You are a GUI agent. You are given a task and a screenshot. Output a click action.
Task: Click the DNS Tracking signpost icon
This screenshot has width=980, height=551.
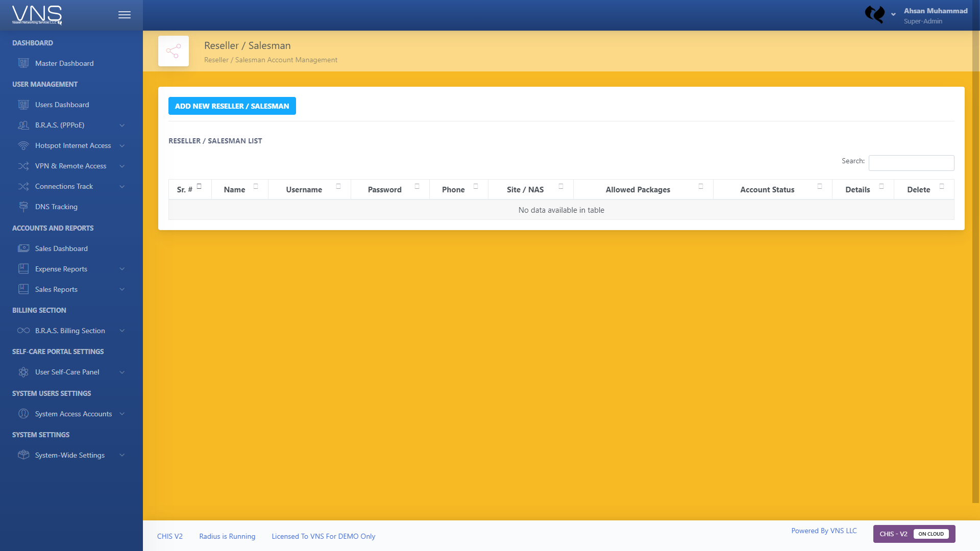[x=23, y=207]
